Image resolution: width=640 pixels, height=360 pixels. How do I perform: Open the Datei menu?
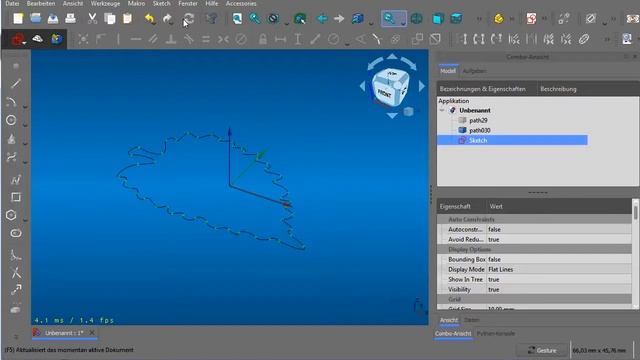coord(12,3)
